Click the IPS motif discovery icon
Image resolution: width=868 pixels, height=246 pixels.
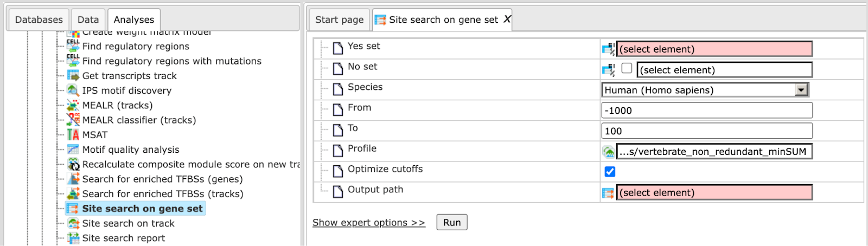73,90
